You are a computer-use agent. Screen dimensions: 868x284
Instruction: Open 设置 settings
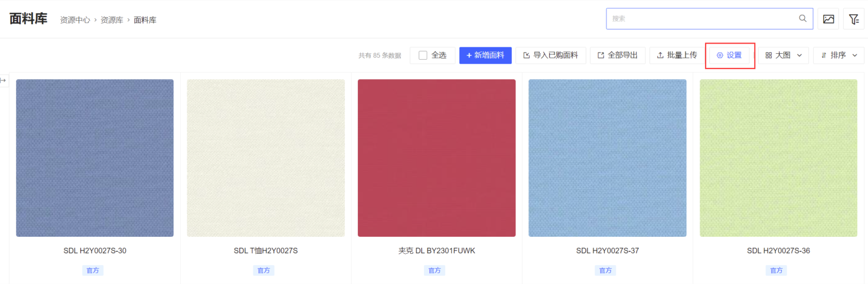pyautogui.click(x=729, y=55)
